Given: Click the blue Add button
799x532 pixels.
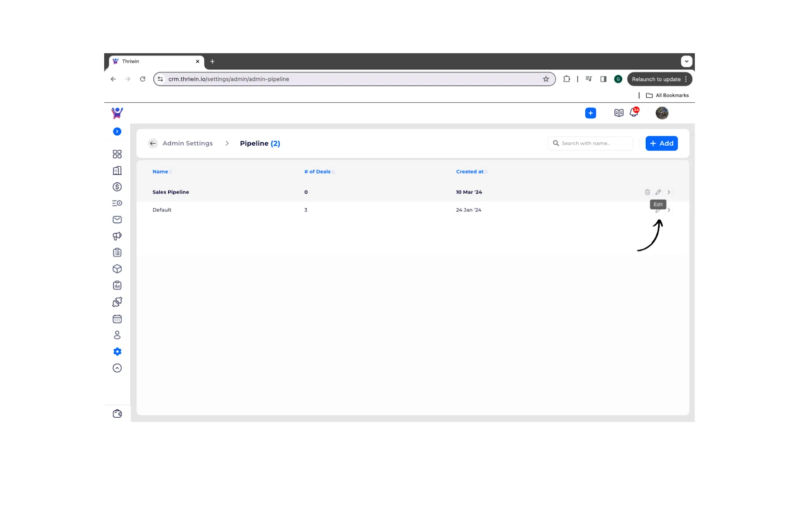Looking at the screenshot, I should pyautogui.click(x=661, y=143).
